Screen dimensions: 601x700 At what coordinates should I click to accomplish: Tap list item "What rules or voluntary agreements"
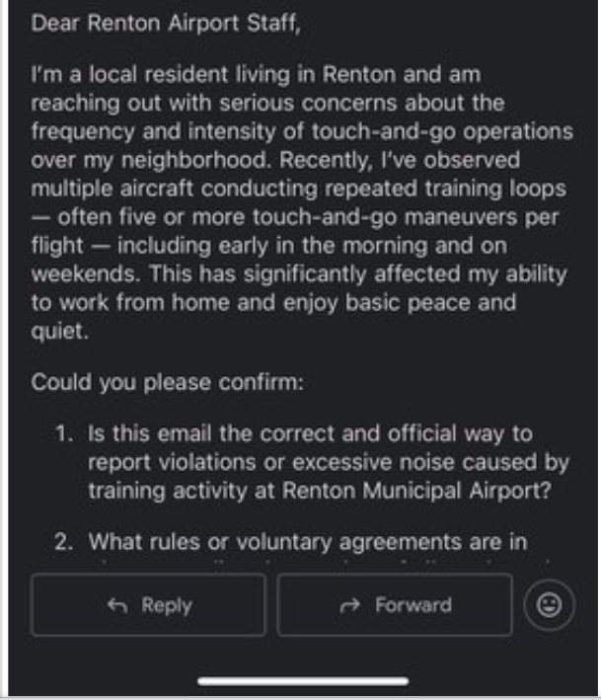tap(307, 540)
